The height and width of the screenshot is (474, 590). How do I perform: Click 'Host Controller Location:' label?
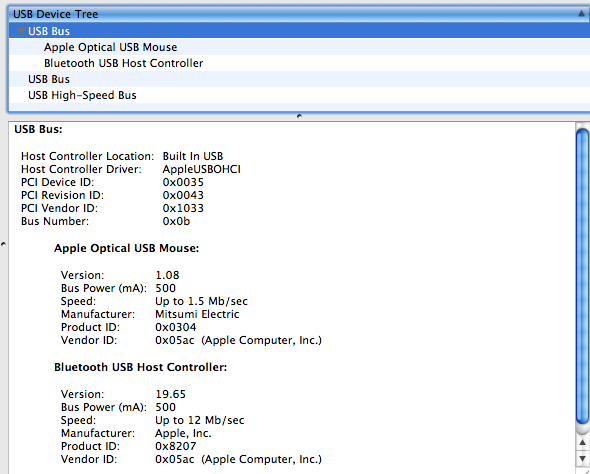pos(88,156)
